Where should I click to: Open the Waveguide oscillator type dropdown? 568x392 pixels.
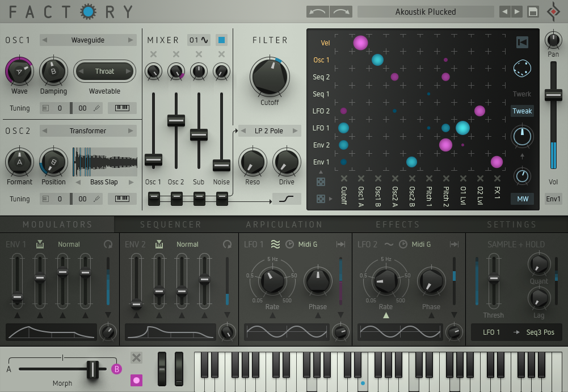click(x=88, y=40)
